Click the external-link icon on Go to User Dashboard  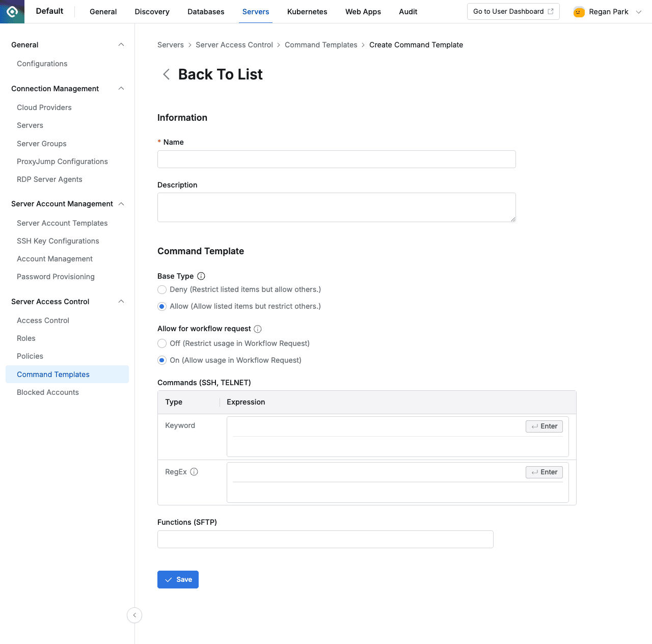552,11
